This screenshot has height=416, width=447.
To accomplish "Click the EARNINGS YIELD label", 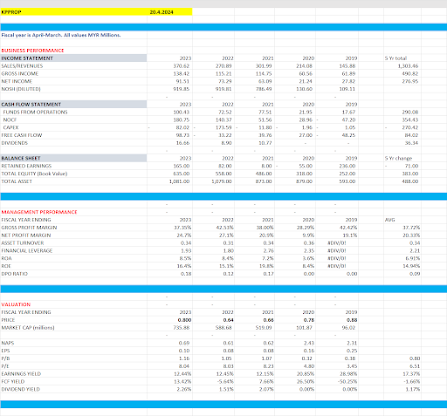I will 21,374.
